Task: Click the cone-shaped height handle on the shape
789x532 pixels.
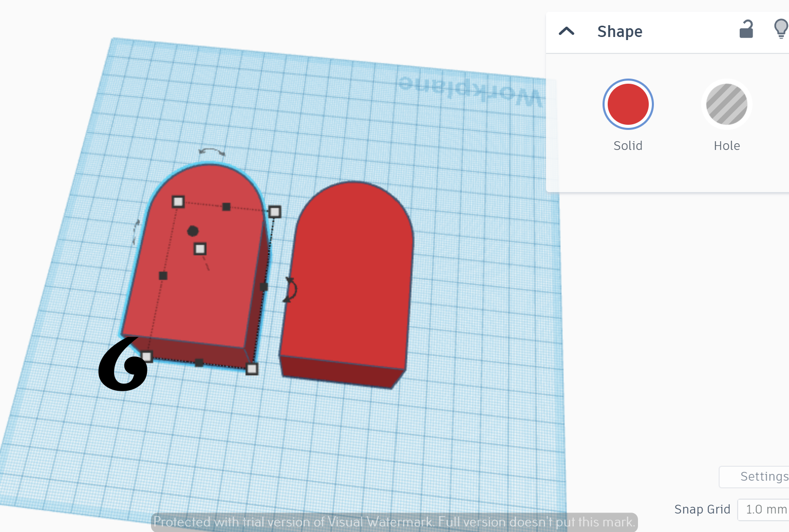Action: [200, 250]
